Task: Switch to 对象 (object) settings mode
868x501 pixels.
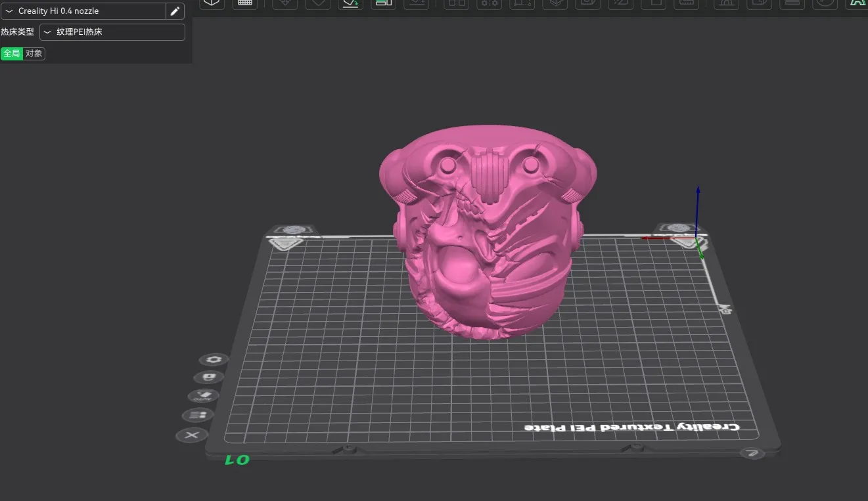Action: 34,54
